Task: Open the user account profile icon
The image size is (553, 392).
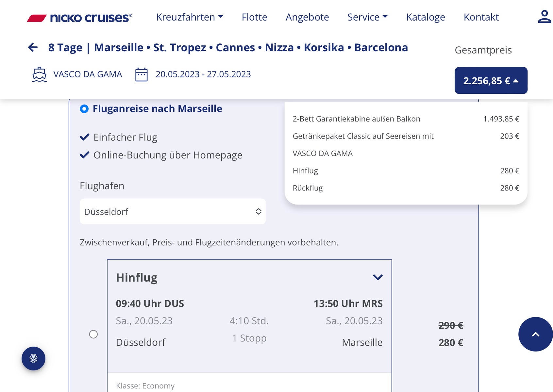Action: coord(544,17)
